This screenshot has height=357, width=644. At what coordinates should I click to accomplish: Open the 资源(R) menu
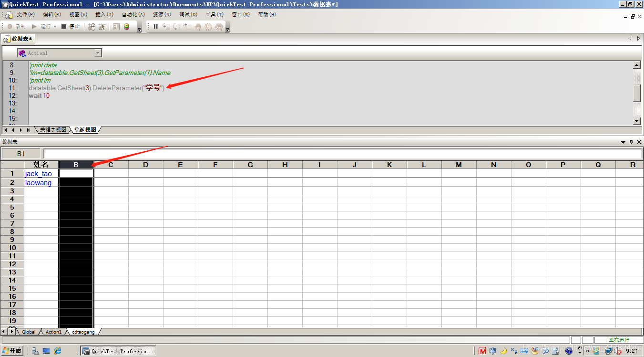tap(162, 15)
